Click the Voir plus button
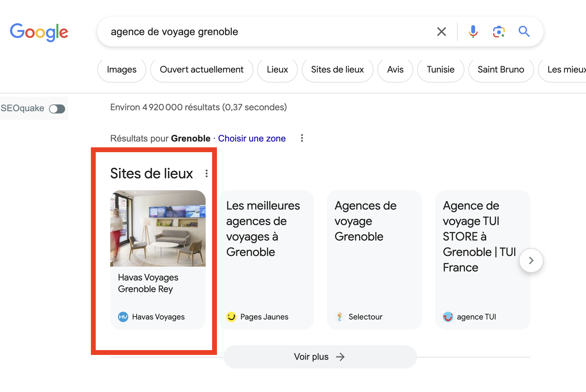Image resolution: width=586 pixels, height=392 pixels. [x=320, y=357]
